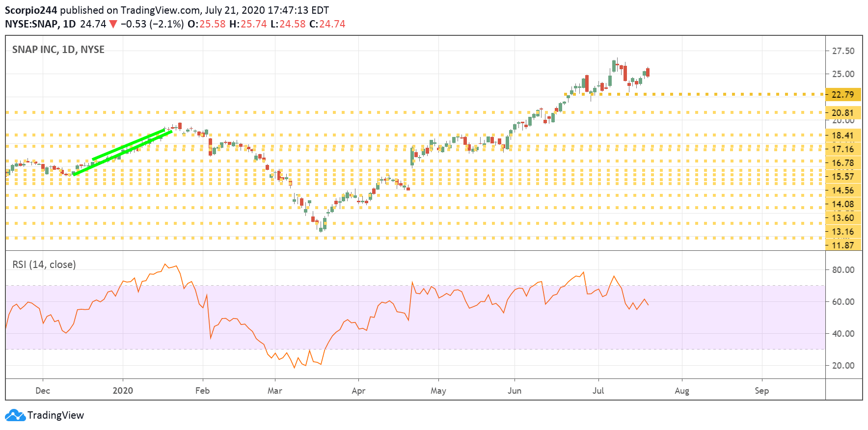This screenshot has width=868, height=430.
Task: Click the low price value L:24.58
Action: (x=288, y=24)
